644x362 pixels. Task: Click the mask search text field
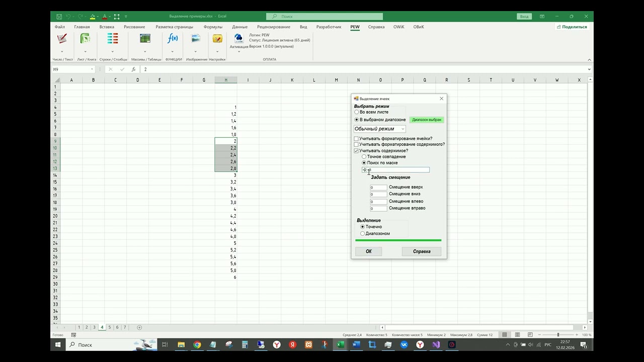[395, 170]
